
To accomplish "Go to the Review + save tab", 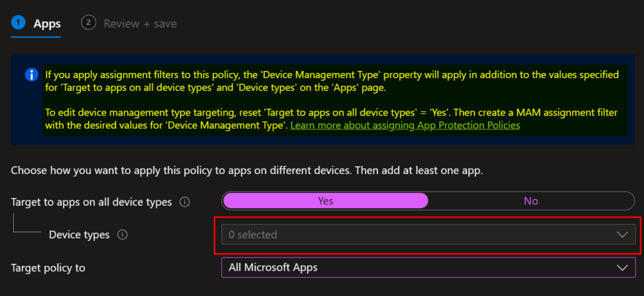I will click(x=140, y=24).
